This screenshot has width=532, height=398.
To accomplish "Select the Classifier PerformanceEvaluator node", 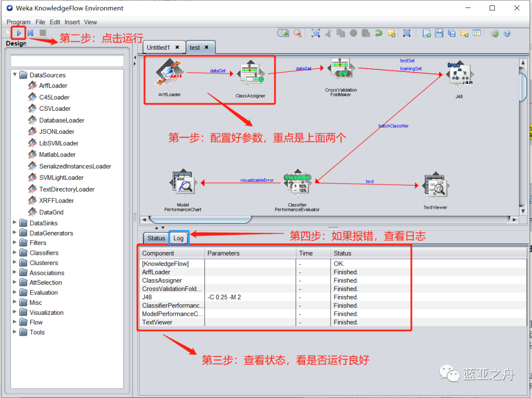I will [298, 183].
